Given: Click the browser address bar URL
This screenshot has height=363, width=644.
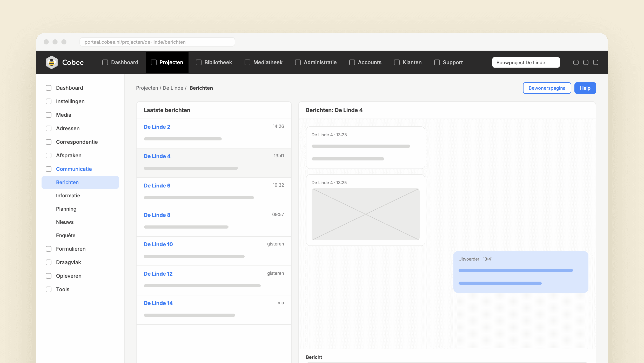Looking at the screenshot, I should coord(157,42).
